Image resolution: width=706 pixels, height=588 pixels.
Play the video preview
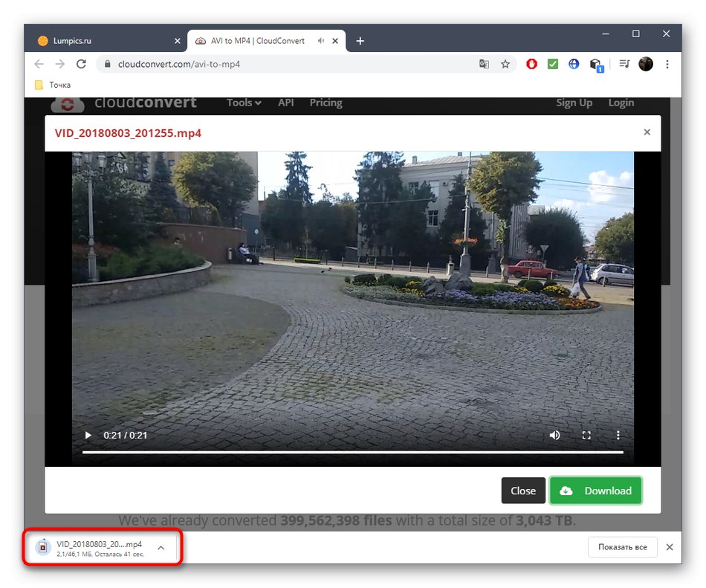[x=88, y=435]
